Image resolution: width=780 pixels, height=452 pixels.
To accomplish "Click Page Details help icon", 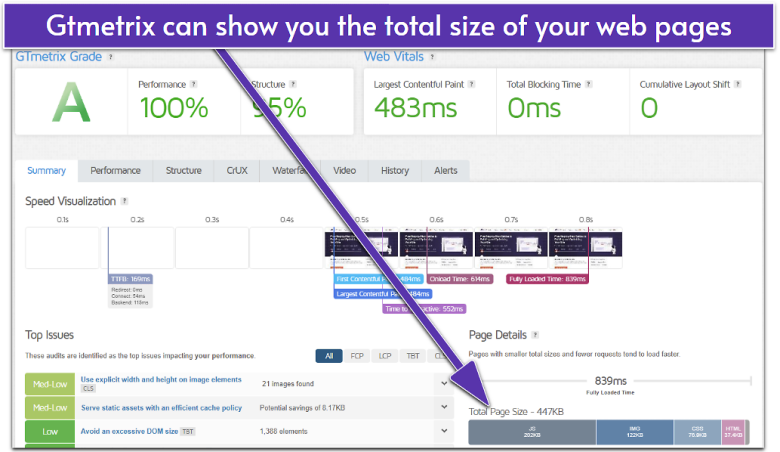I will 536,335.
